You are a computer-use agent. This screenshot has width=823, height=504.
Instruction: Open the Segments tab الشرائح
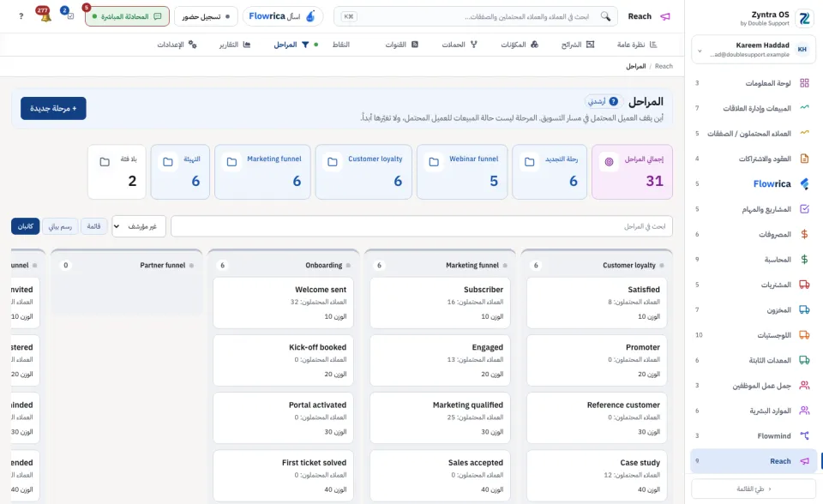(x=577, y=45)
